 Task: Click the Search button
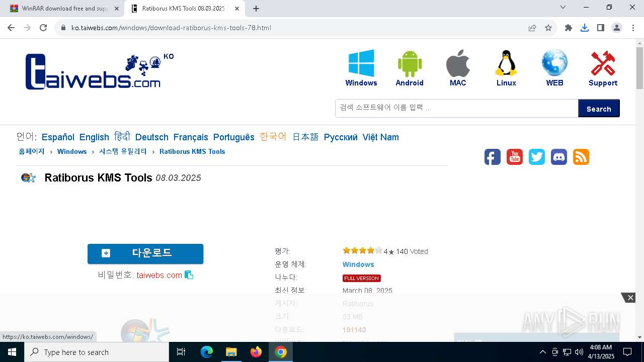tap(599, 109)
